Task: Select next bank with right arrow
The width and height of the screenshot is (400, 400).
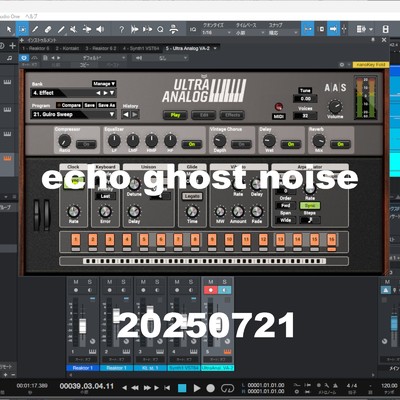Action: click(x=105, y=93)
